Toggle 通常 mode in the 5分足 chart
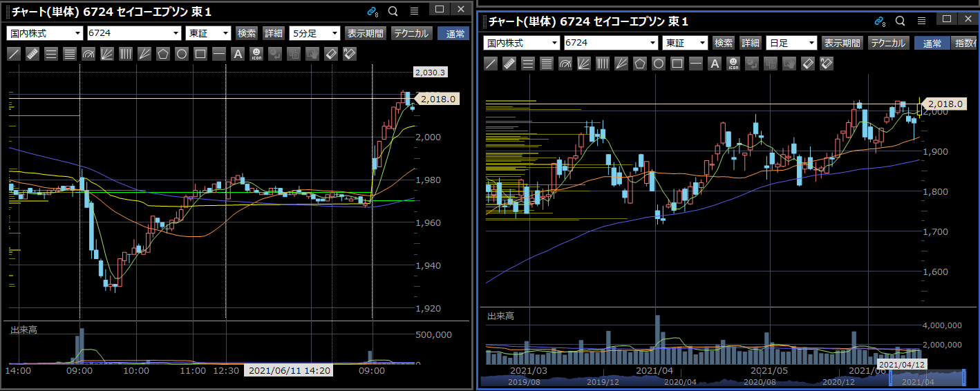 453,33
